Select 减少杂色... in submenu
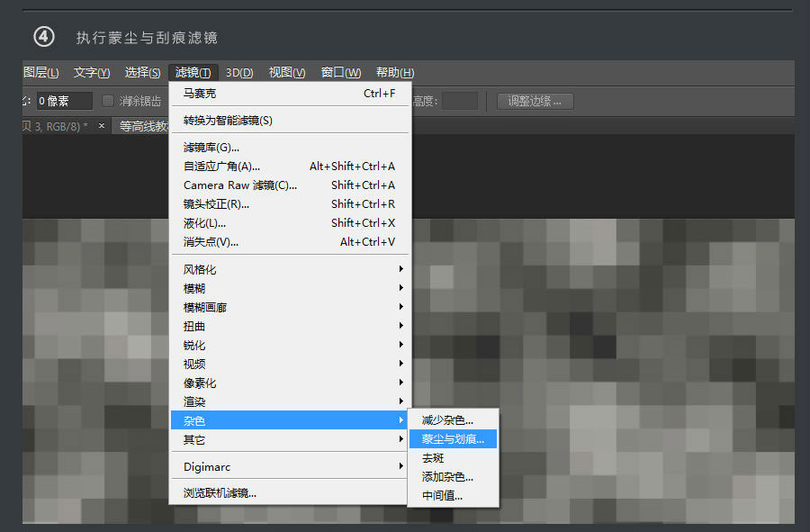This screenshot has width=810, height=532. (x=453, y=419)
